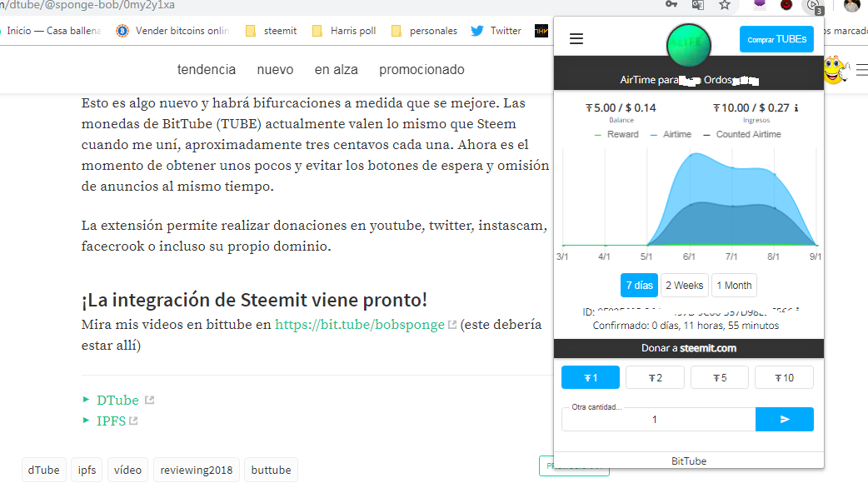Click the buttube tag
This screenshot has width=868, height=488.
click(272, 470)
